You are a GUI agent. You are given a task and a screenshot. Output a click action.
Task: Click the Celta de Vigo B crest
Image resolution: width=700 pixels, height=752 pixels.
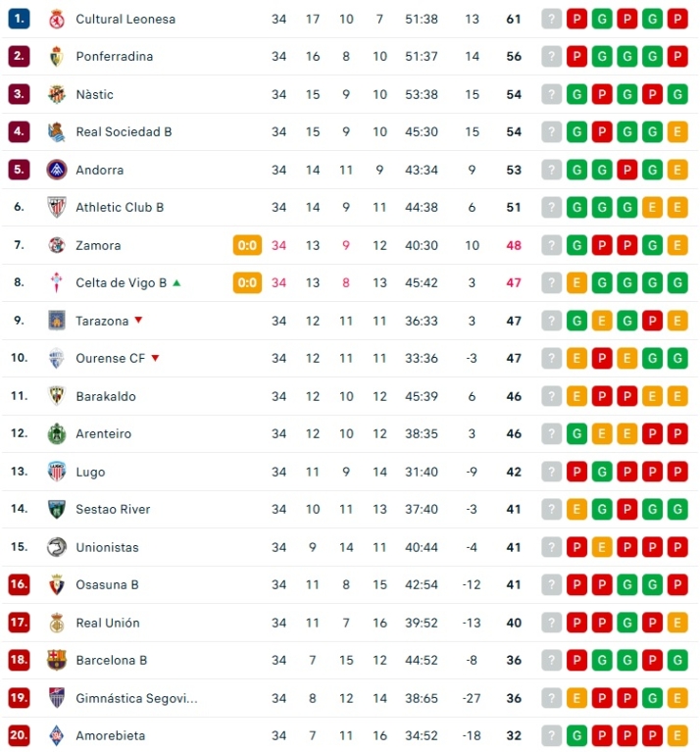tap(56, 282)
